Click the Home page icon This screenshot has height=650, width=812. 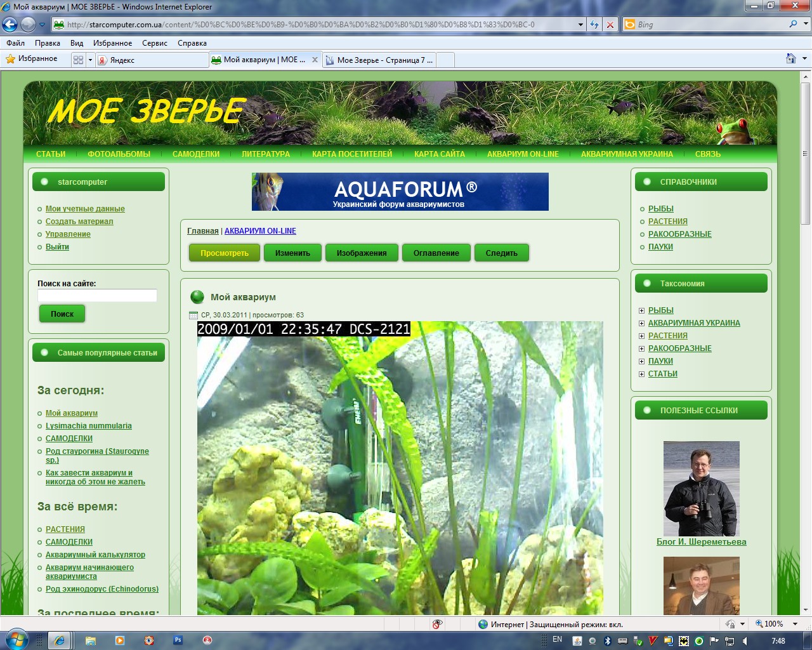tap(790, 58)
